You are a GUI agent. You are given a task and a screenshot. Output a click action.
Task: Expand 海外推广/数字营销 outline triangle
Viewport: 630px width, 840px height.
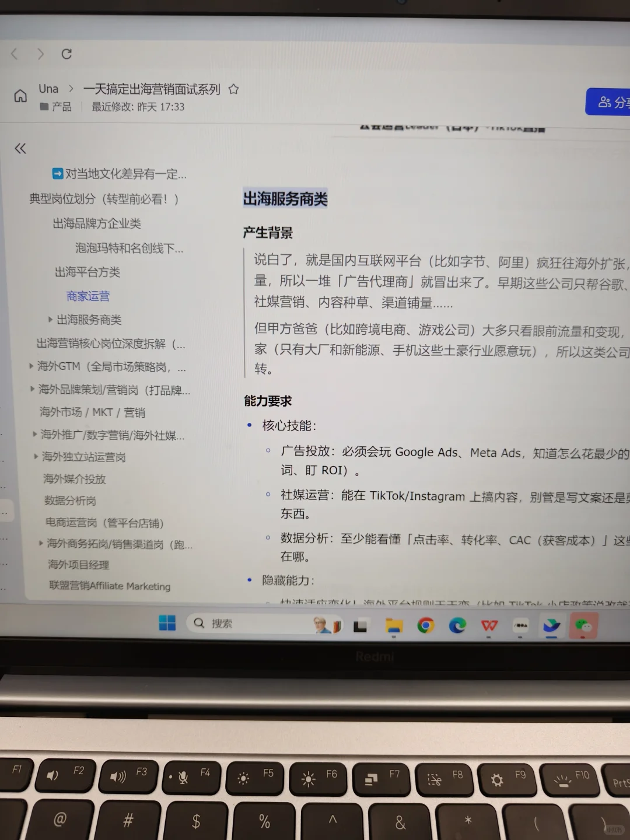click(35, 434)
